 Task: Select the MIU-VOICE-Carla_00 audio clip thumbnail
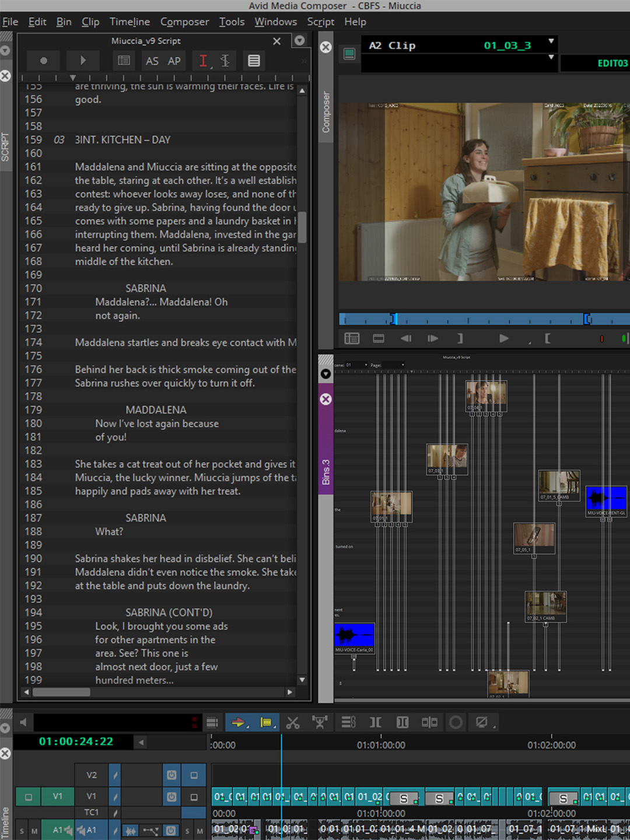(x=354, y=638)
